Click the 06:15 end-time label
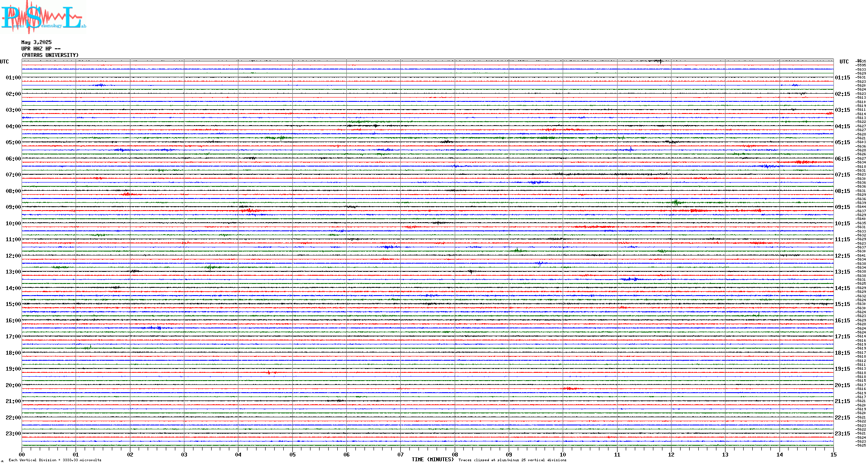 point(843,159)
